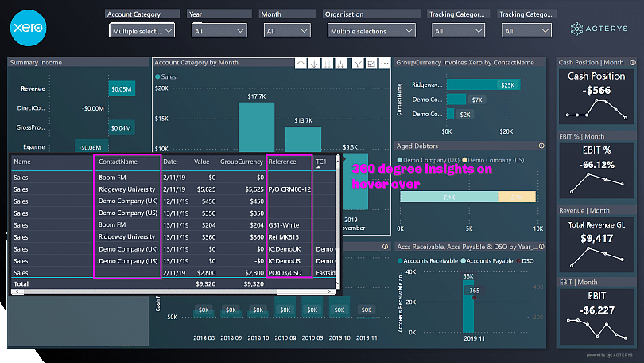644x363 pixels.
Task: Open more options ellipsis on chart
Action: (385, 64)
